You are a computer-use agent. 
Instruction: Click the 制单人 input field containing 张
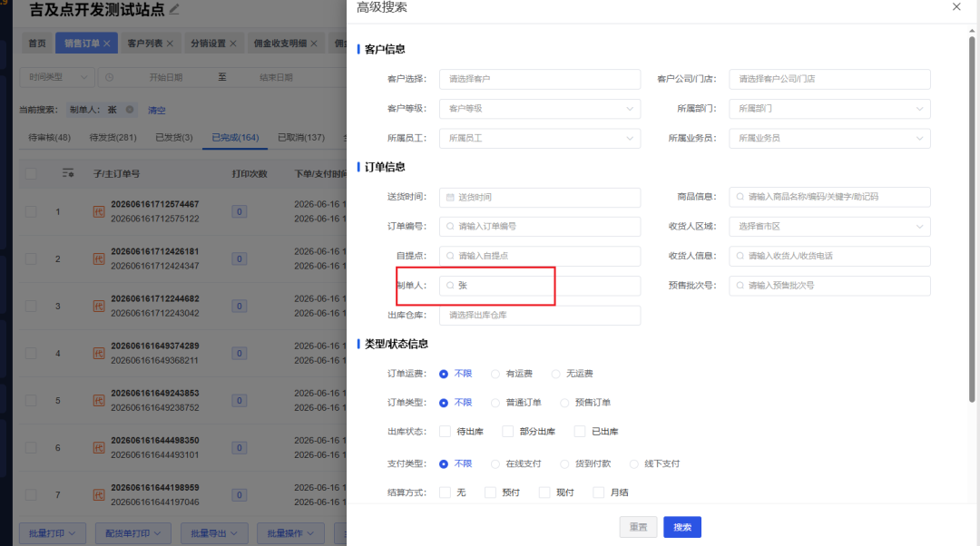539,286
